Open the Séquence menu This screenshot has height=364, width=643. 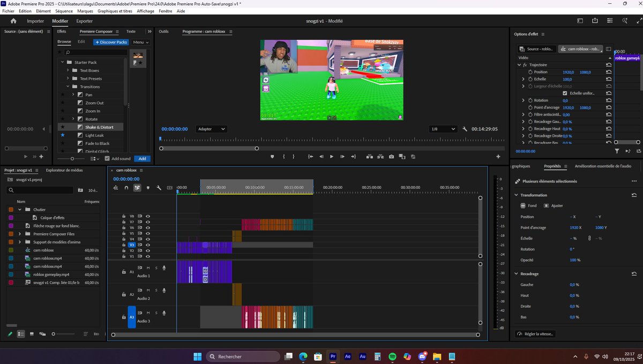click(64, 11)
